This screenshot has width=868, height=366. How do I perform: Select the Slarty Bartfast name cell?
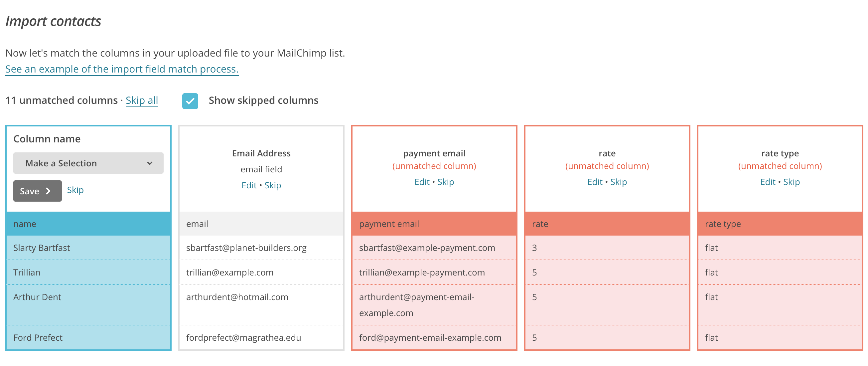pos(88,248)
